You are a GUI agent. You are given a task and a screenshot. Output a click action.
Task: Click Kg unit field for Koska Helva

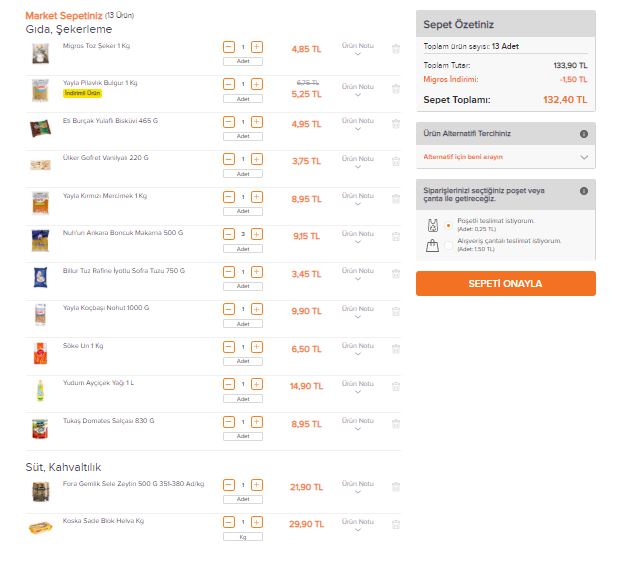(x=243, y=537)
